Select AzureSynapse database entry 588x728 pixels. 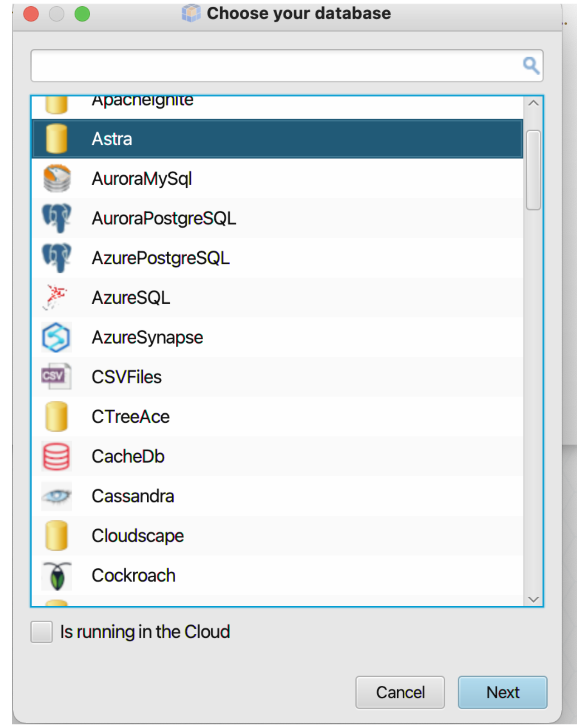coord(277,337)
